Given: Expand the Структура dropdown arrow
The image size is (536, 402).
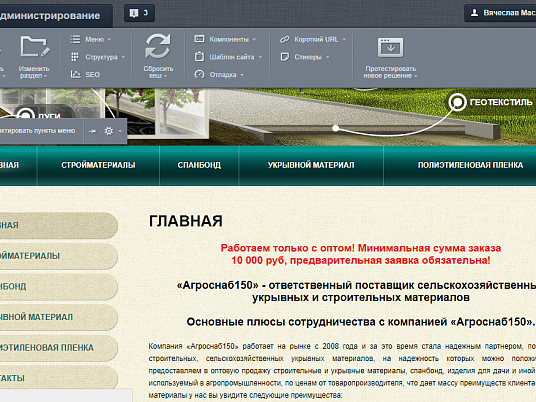Looking at the screenshot, I should tap(123, 57).
